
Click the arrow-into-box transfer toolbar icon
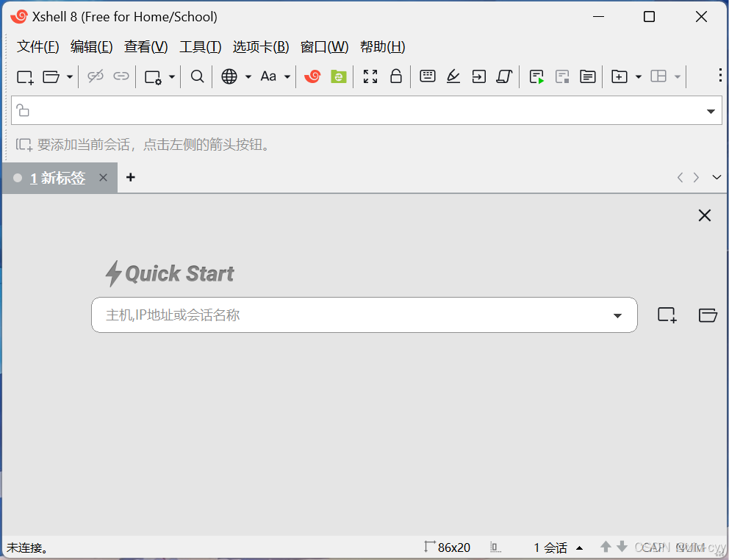click(478, 76)
